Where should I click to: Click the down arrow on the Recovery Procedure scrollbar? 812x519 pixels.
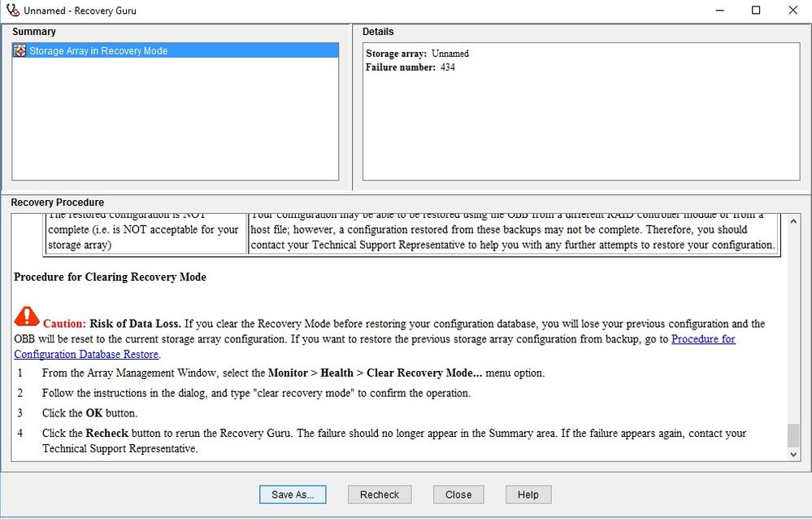793,454
